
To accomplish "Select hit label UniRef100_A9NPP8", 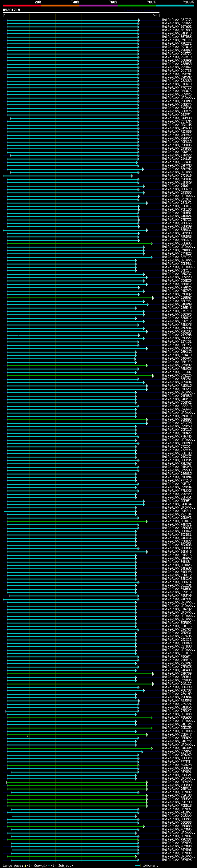I will coord(177,138).
